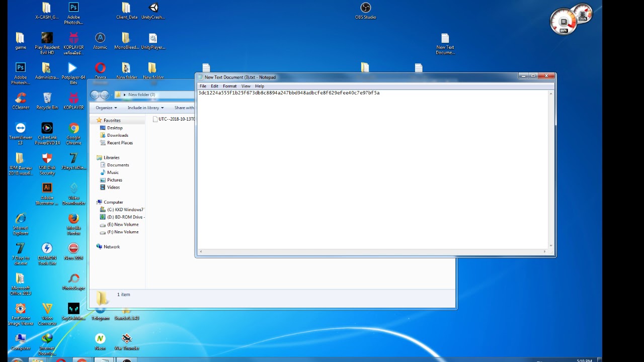Open the Neon desktop shortcut

pyautogui.click(x=100, y=342)
